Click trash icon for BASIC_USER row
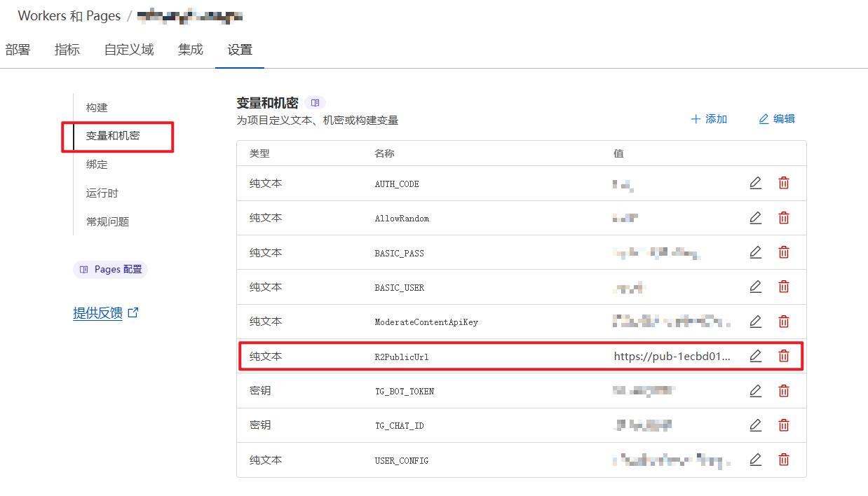 pos(784,287)
